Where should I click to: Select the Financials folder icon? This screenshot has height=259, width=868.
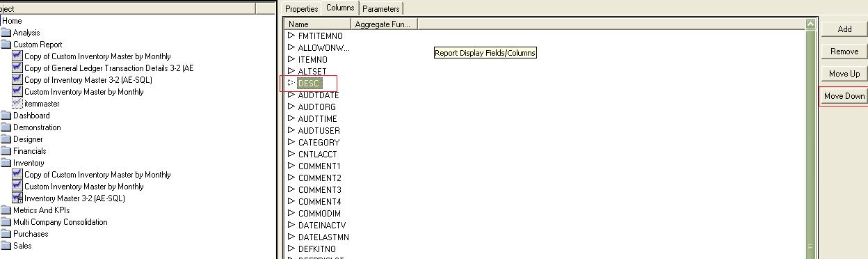[6, 151]
